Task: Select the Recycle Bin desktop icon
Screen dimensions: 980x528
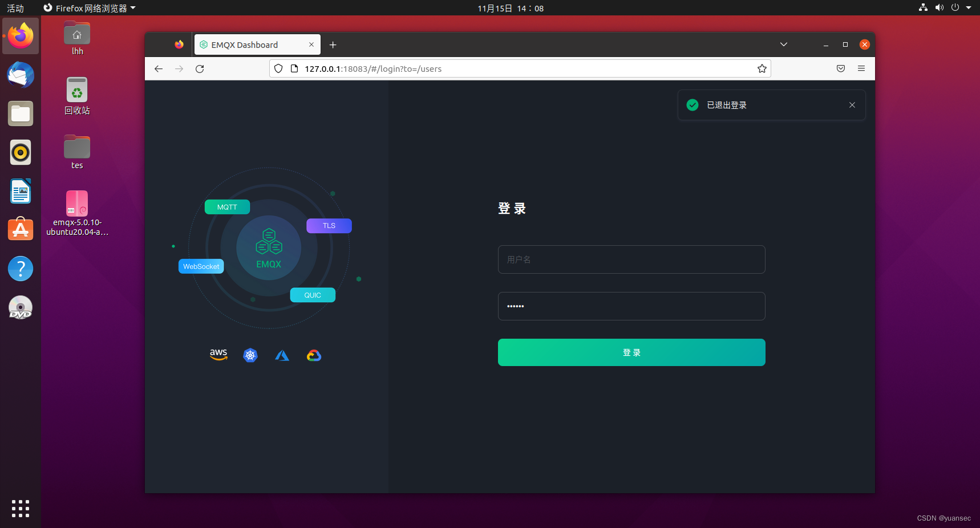Action: pyautogui.click(x=77, y=96)
